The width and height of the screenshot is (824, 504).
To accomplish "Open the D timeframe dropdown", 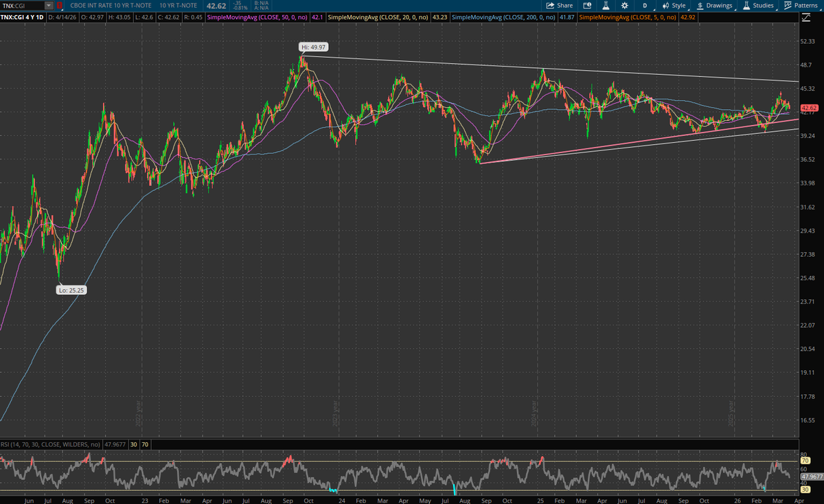I will tap(645, 5).
